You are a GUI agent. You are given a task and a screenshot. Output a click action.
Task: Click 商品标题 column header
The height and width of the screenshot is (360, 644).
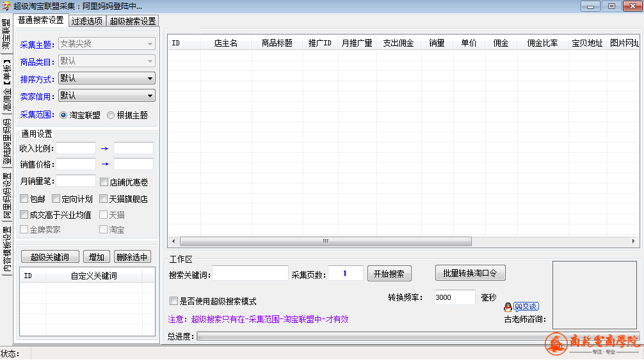coord(277,43)
